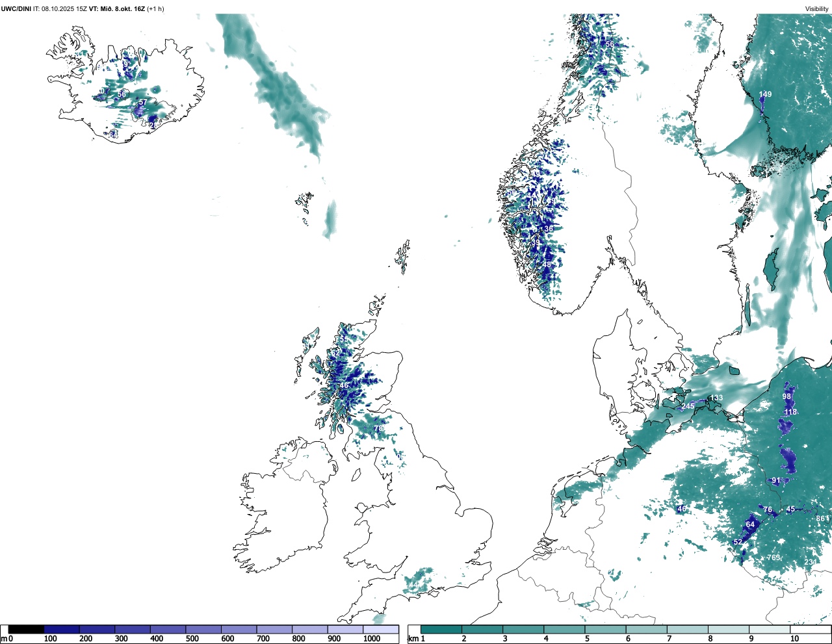The height and width of the screenshot is (644, 832).
Task: Click the 'Visibility' title label
Action: 816,8
